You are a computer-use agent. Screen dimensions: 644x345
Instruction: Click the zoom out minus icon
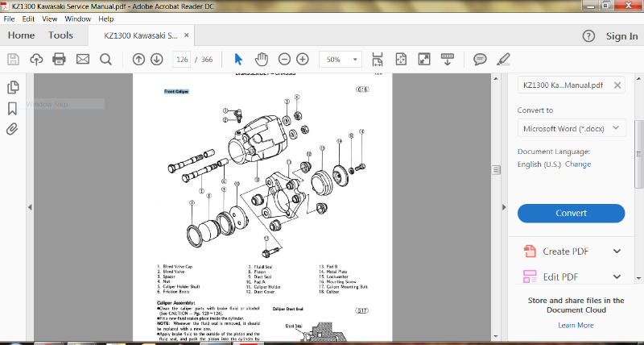click(x=284, y=59)
